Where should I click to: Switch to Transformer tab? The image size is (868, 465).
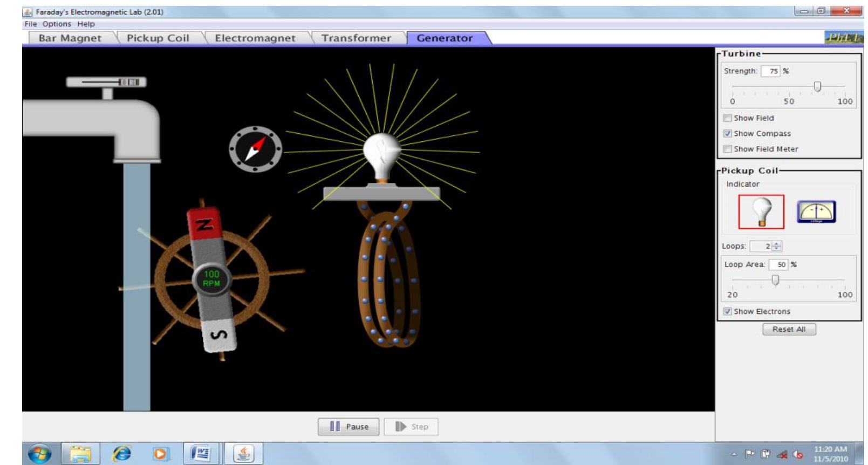(x=356, y=38)
